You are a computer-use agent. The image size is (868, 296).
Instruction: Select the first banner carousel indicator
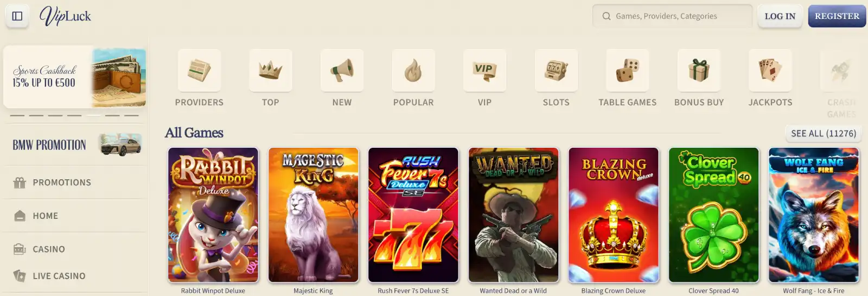[17, 115]
